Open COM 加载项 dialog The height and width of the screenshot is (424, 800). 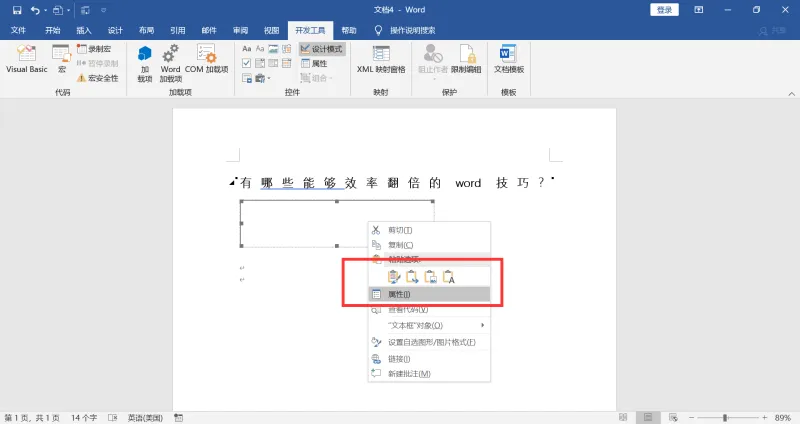[x=207, y=59]
